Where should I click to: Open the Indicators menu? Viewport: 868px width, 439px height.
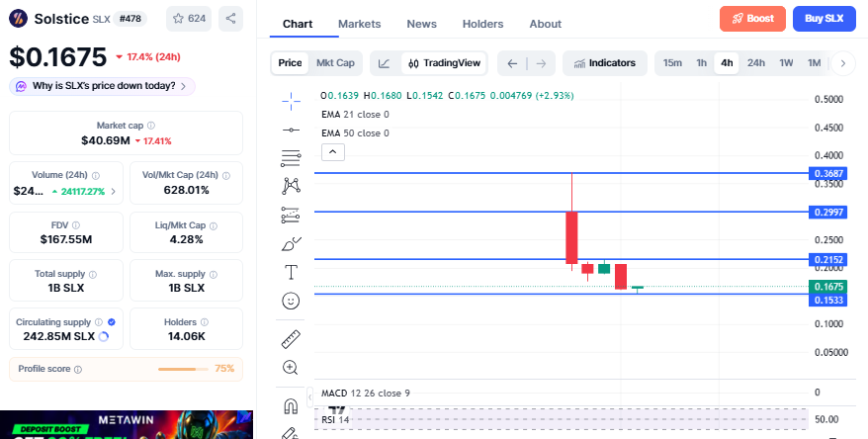(605, 63)
